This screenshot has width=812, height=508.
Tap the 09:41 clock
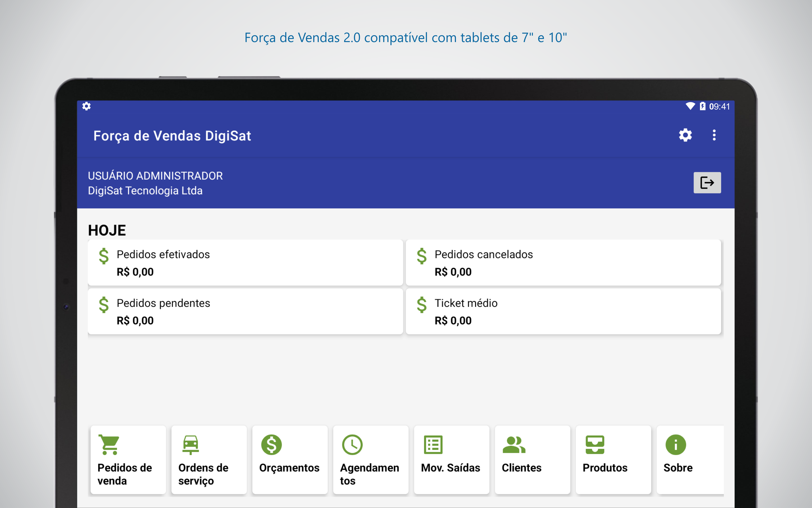[719, 107]
